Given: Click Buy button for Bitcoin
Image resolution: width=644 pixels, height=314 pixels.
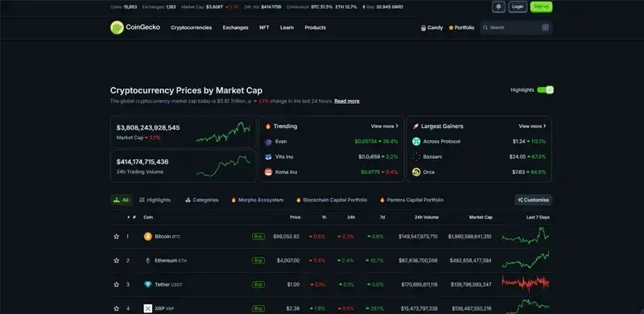Looking at the screenshot, I should [x=258, y=237].
